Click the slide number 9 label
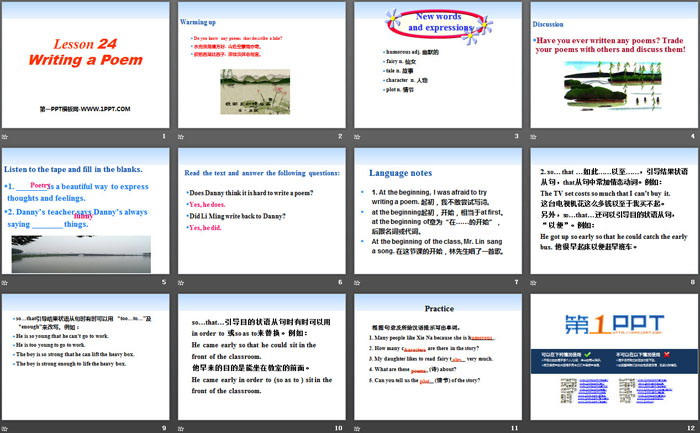Viewport: 700px width, 433px height. [x=164, y=428]
